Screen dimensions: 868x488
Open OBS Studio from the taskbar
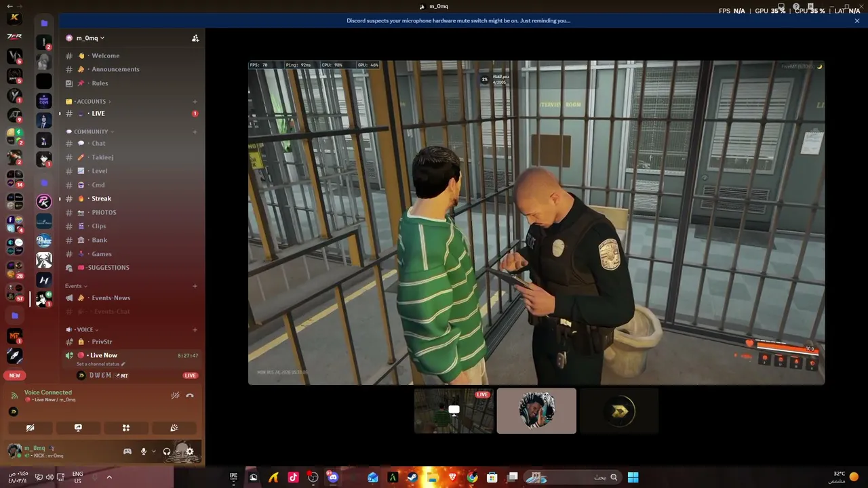click(x=313, y=477)
